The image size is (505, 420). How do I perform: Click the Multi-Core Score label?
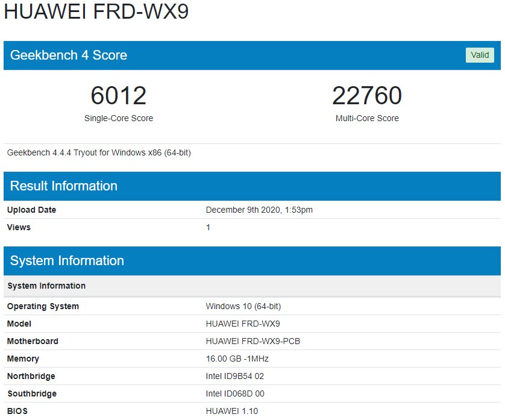pos(367,118)
